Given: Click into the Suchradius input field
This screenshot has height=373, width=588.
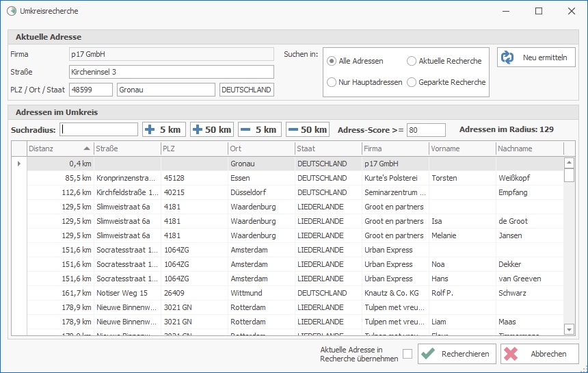Looking at the screenshot, I should click(99, 129).
